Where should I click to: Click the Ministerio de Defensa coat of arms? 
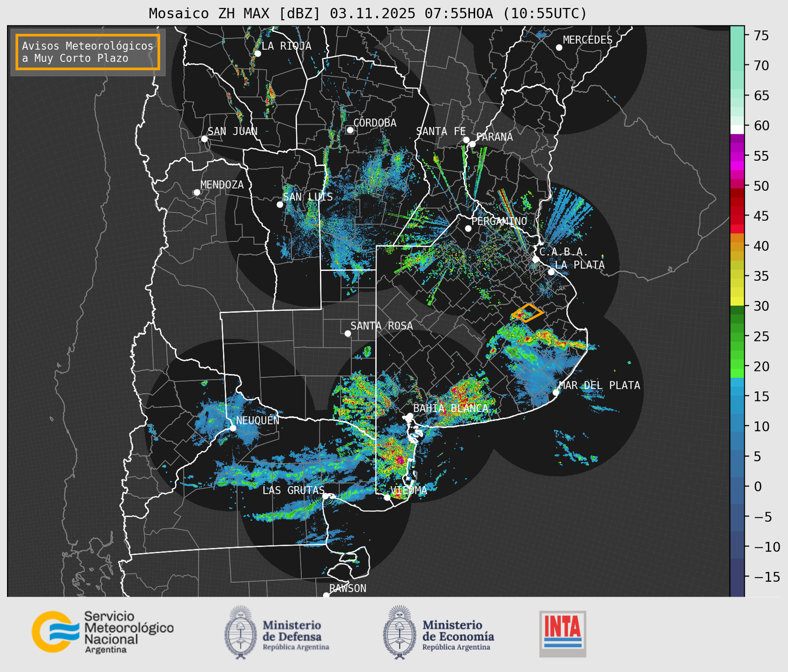pos(241,633)
